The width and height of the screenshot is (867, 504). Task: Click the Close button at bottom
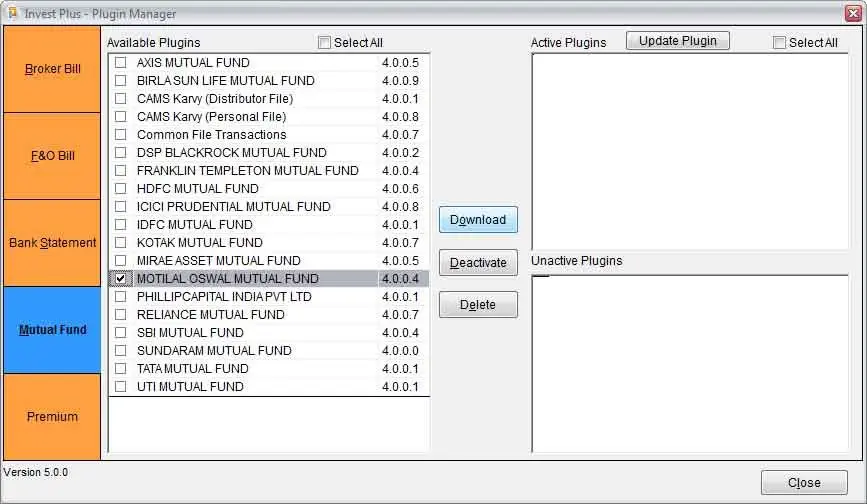(x=804, y=482)
